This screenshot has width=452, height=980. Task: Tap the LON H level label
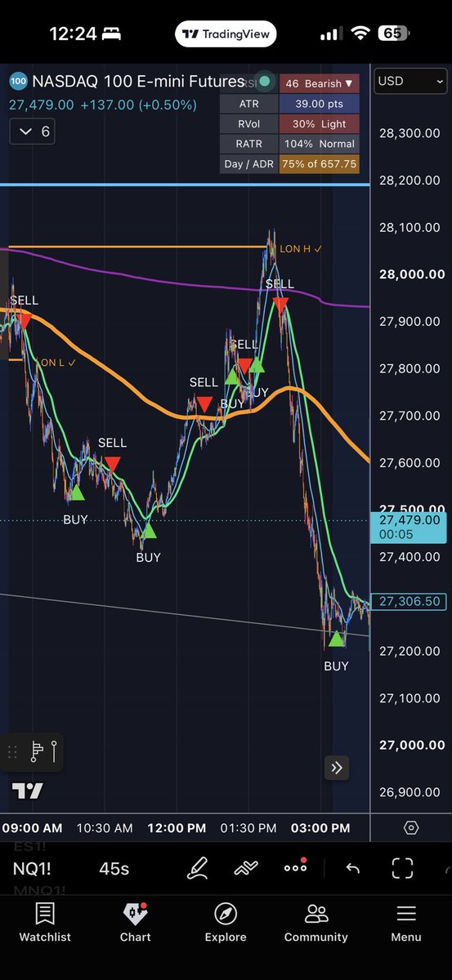tap(301, 248)
